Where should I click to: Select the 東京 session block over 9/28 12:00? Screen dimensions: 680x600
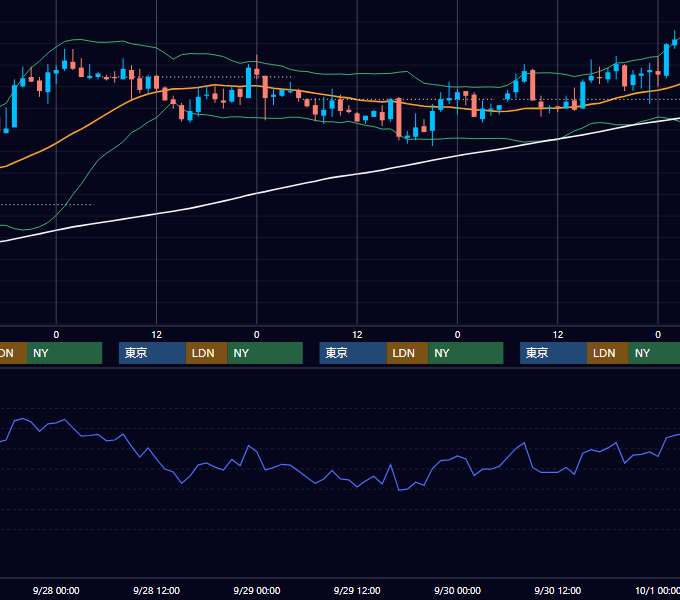(x=152, y=353)
